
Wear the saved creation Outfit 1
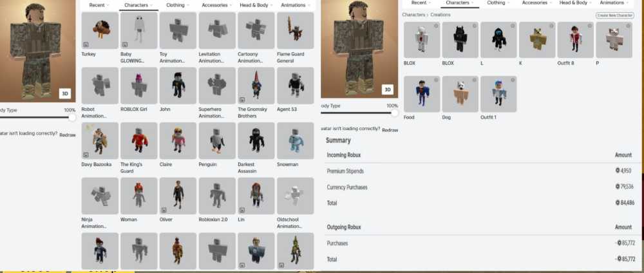click(498, 94)
